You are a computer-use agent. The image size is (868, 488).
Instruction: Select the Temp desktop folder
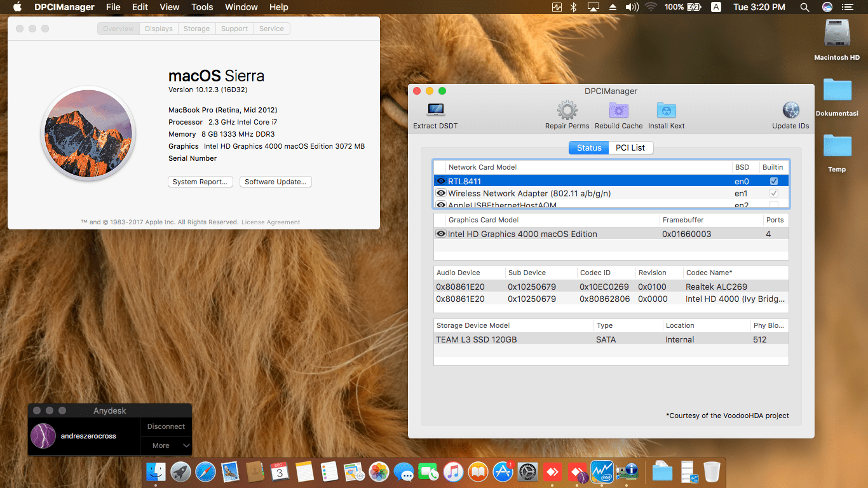tap(837, 146)
